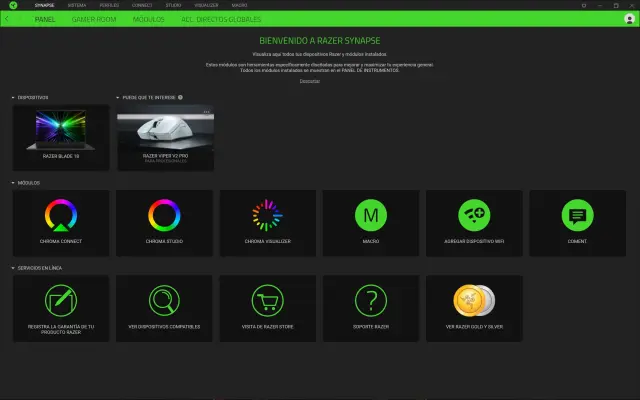The image size is (640, 400).
Task: Click the Descartar link
Action: click(x=310, y=81)
